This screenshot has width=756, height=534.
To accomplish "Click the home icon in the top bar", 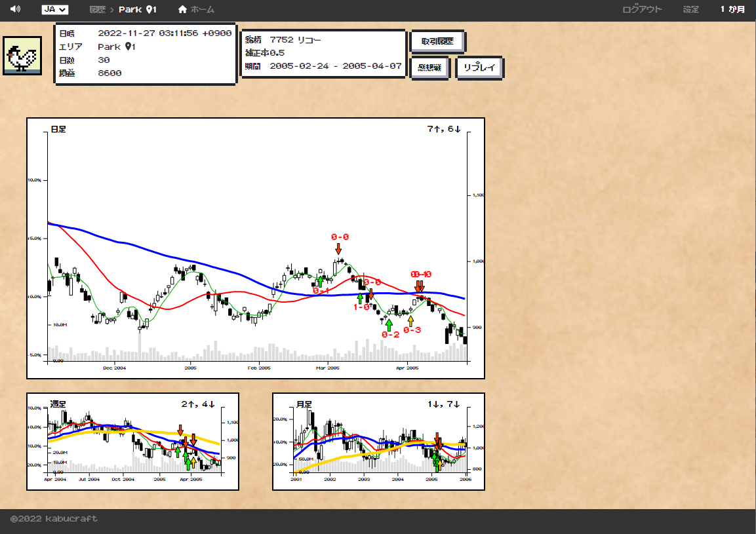I will (183, 10).
